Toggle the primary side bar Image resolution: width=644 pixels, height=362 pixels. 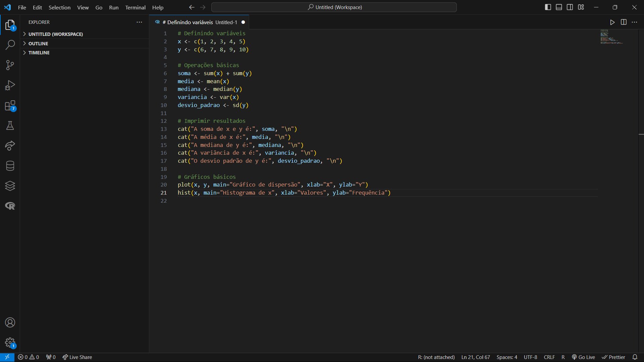pyautogui.click(x=548, y=7)
